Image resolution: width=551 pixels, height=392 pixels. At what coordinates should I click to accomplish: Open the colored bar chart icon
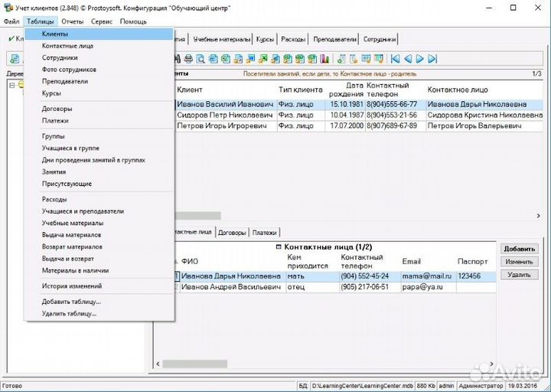coord(325,59)
